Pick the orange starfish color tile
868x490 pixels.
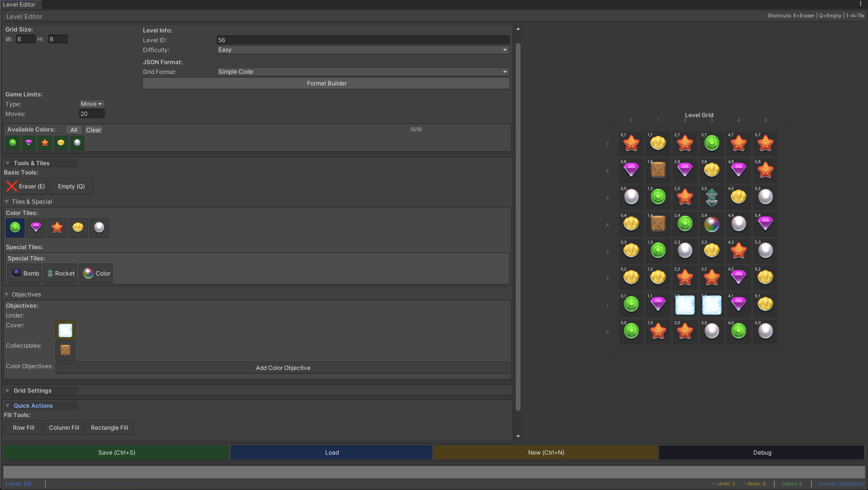pos(57,227)
